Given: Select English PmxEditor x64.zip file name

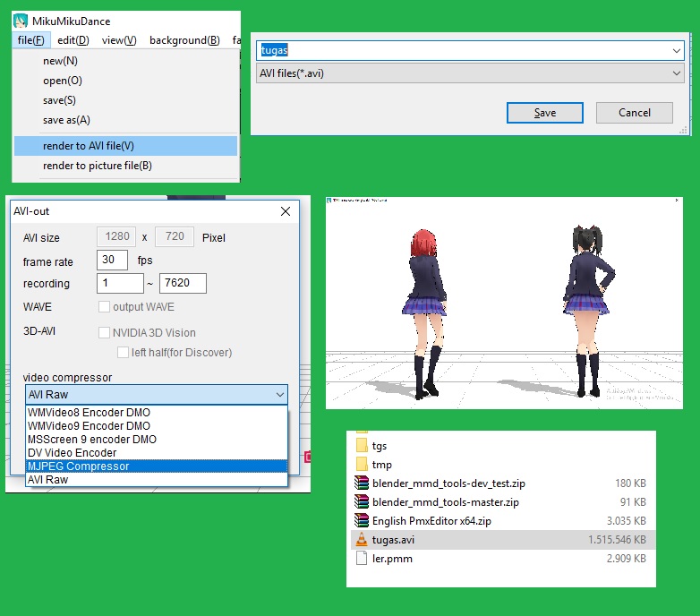Looking at the screenshot, I should click(x=431, y=520).
